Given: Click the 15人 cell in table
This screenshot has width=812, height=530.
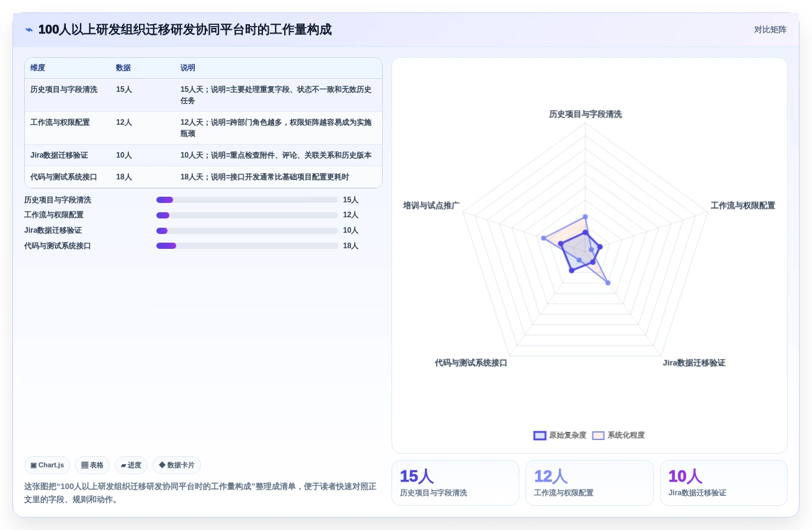Looking at the screenshot, I should 124,89.
